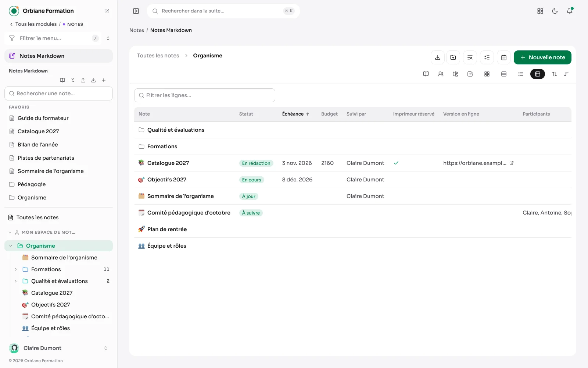Image resolution: width=588 pixels, height=368 pixels.
Task: Click the Filtrer les lignes input
Action: [205, 95]
